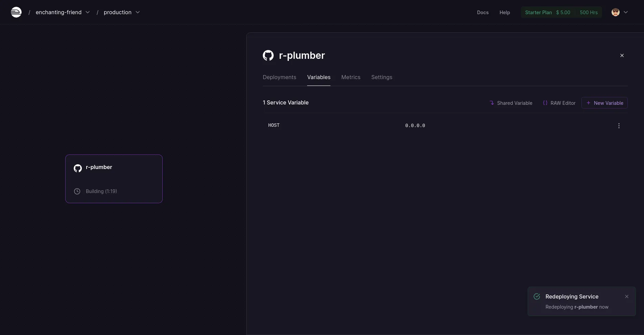
Task: Go to the Settings tab
Action: coord(382,77)
